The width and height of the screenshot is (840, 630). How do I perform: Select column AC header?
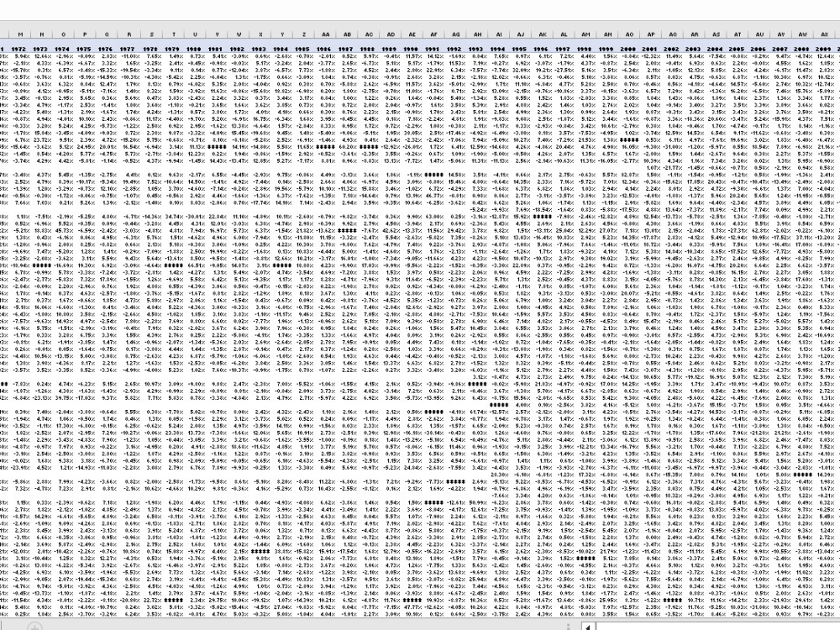click(x=369, y=34)
